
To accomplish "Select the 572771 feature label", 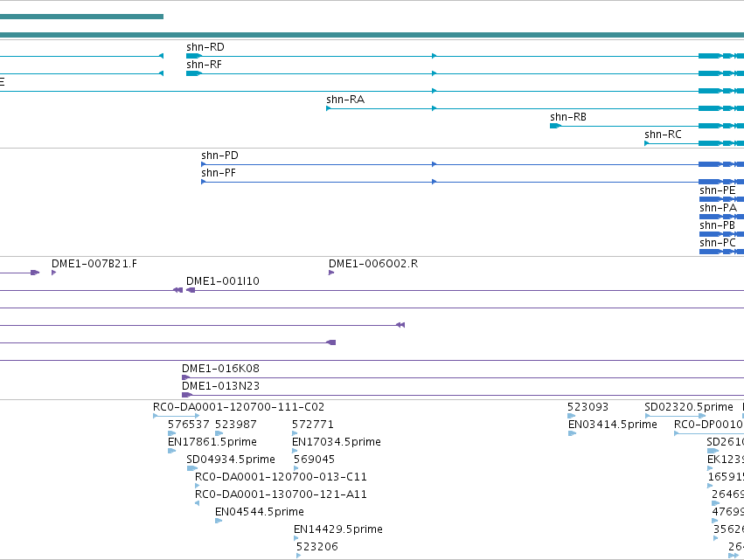I will click(313, 425).
